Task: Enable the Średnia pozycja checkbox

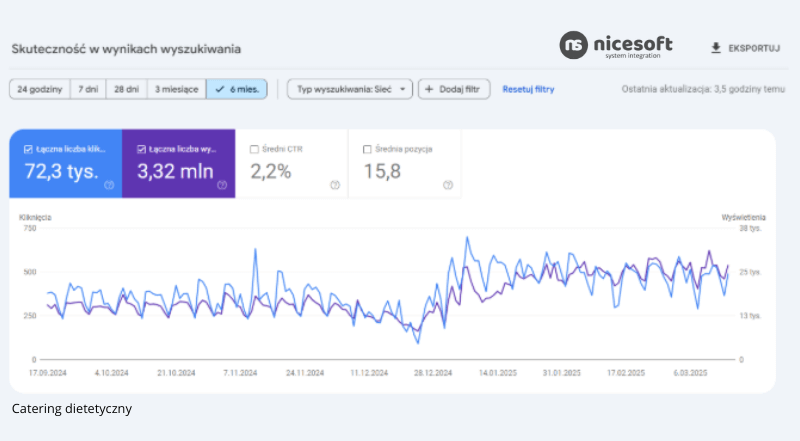Action: (x=367, y=149)
